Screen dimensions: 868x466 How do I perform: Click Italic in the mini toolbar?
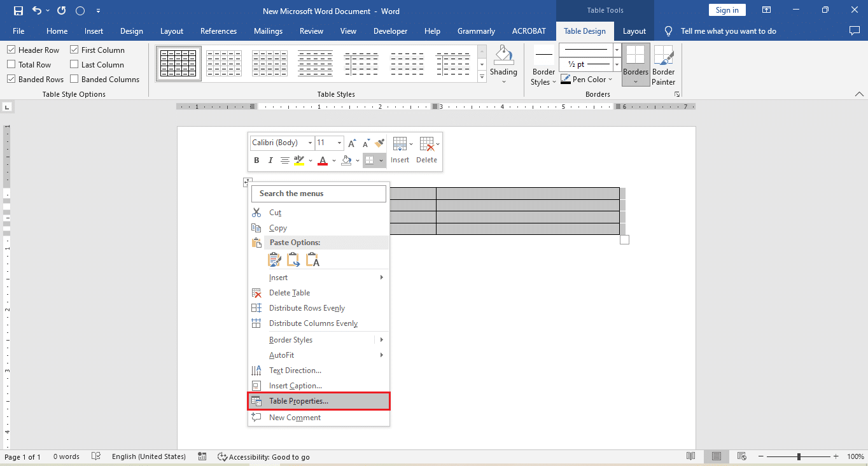[x=270, y=160]
